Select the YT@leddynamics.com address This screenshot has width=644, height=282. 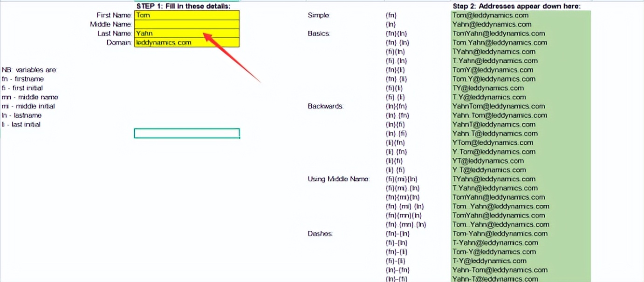(x=488, y=161)
